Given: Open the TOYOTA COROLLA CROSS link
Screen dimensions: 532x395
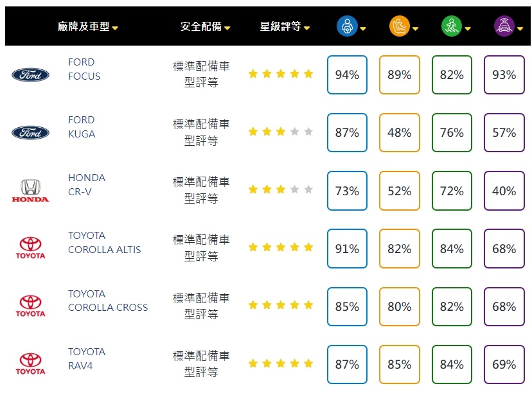Looking at the screenshot, I should [x=107, y=301].
